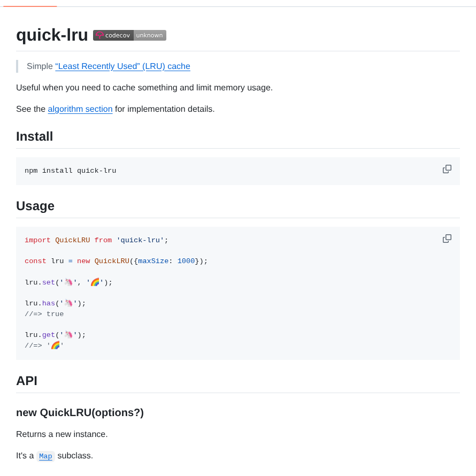Click the API section heading
476x476 pixels.
tap(27, 381)
